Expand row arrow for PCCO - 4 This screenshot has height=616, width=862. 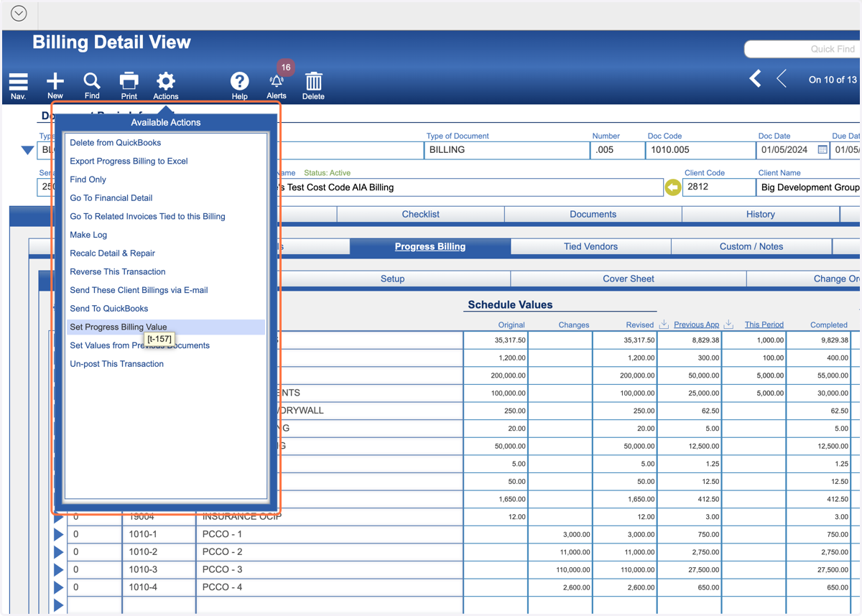click(59, 588)
